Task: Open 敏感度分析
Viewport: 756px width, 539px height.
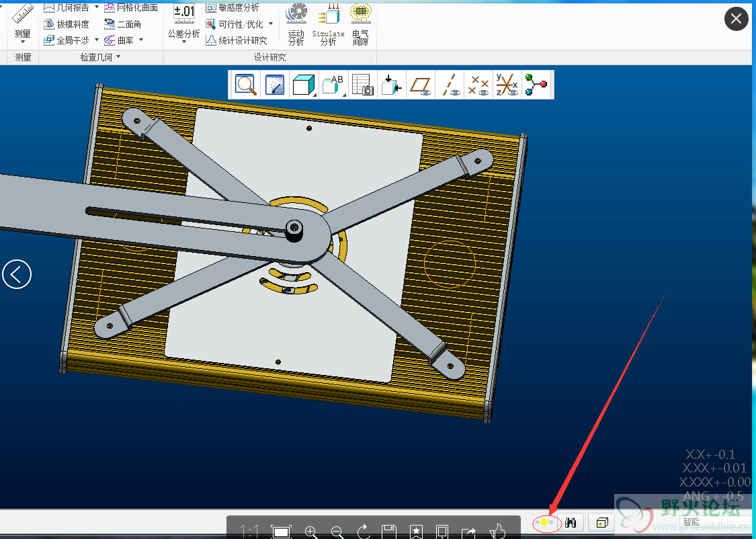Action: click(x=233, y=7)
